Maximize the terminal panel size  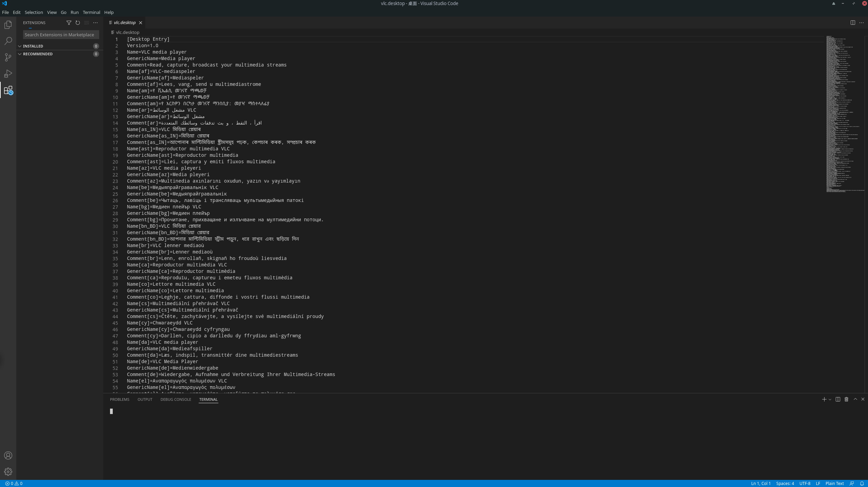pyautogui.click(x=855, y=399)
